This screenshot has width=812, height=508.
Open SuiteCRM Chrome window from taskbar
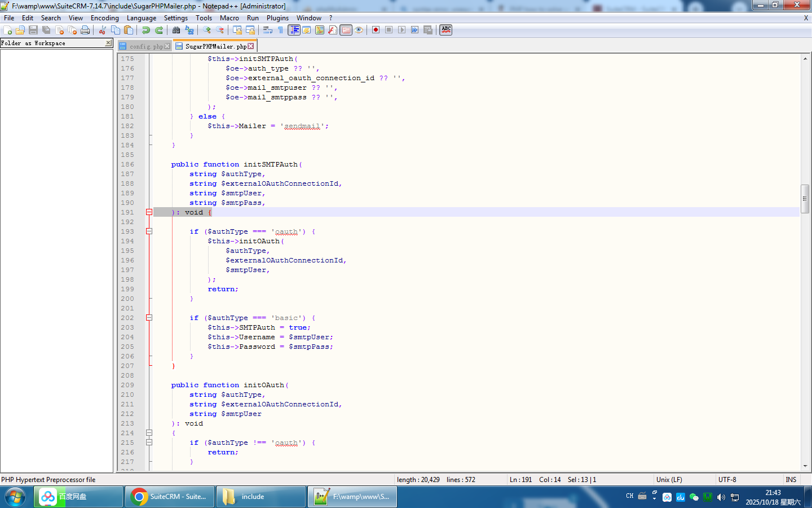pyautogui.click(x=170, y=497)
